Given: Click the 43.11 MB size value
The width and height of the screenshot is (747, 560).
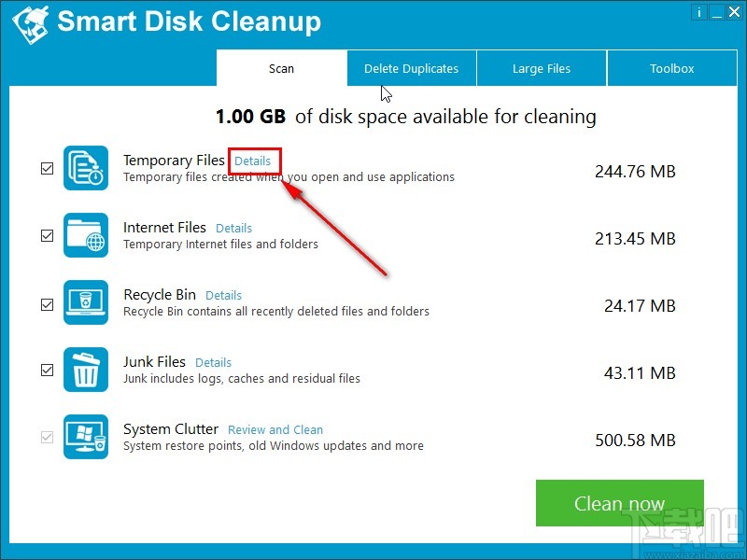Looking at the screenshot, I should click(640, 372).
